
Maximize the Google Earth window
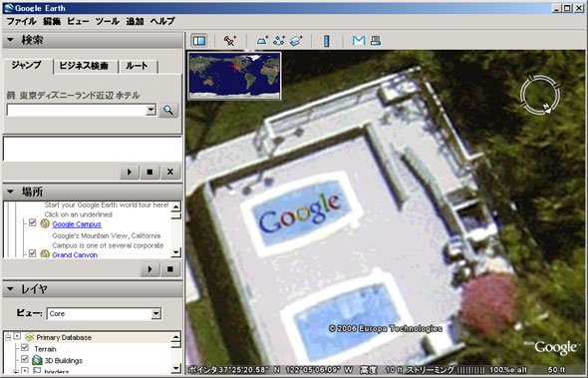click(x=568, y=8)
